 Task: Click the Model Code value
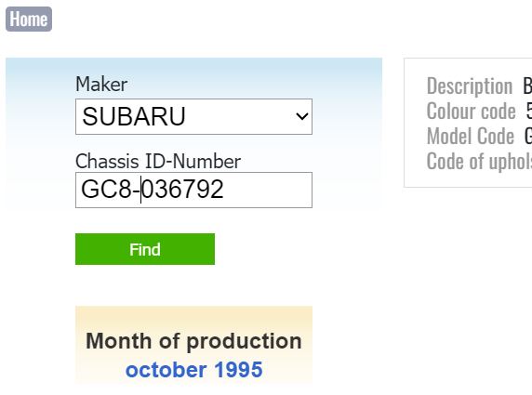pyautogui.click(x=528, y=137)
